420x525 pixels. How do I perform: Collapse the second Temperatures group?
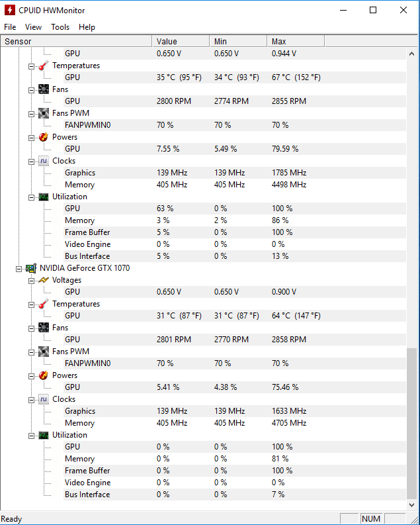(31, 304)
